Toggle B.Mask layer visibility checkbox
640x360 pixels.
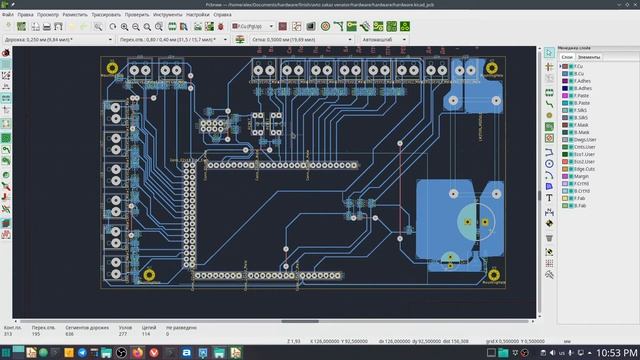coord(572,132)
